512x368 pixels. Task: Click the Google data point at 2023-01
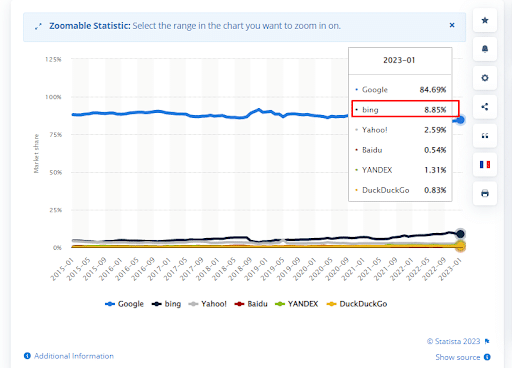[460, 120]
